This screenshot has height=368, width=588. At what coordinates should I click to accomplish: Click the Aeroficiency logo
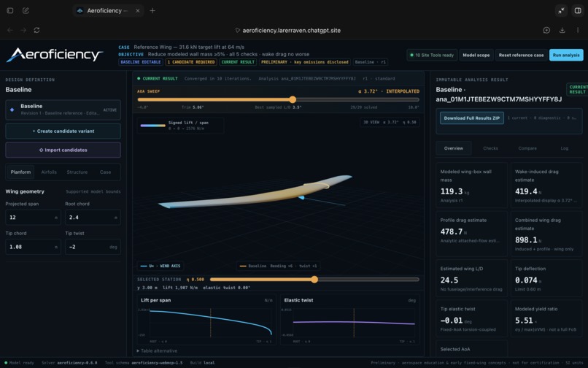click(x=55, y=55)
